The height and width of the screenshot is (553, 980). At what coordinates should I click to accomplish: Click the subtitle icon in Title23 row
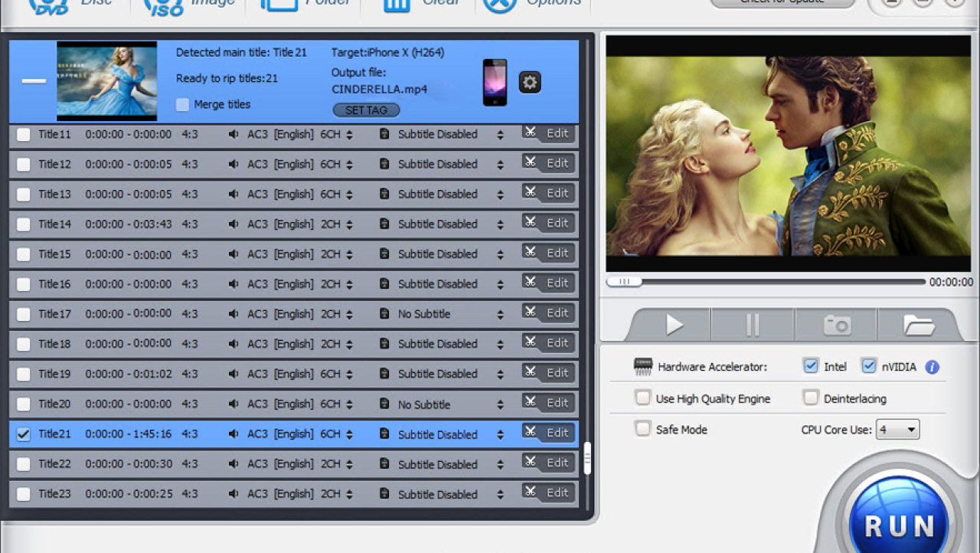click(x=384, y=494)
